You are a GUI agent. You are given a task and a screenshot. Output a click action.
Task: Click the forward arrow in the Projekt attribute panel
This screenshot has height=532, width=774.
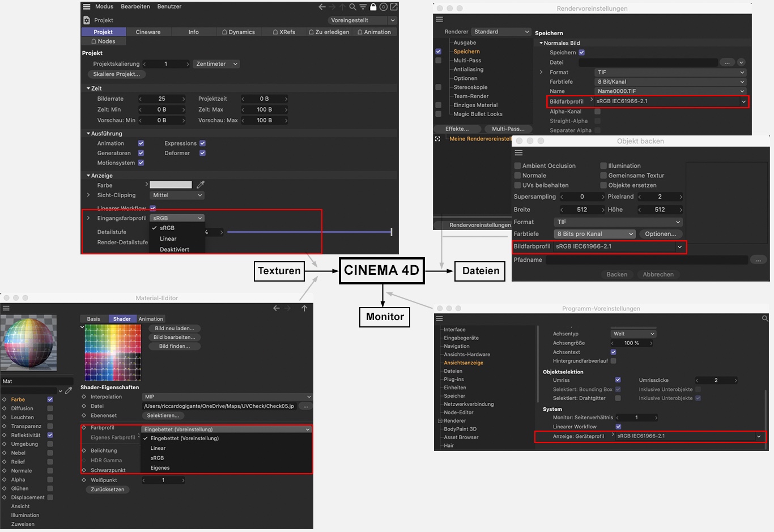pyautogui.click(x=332, y=7)
